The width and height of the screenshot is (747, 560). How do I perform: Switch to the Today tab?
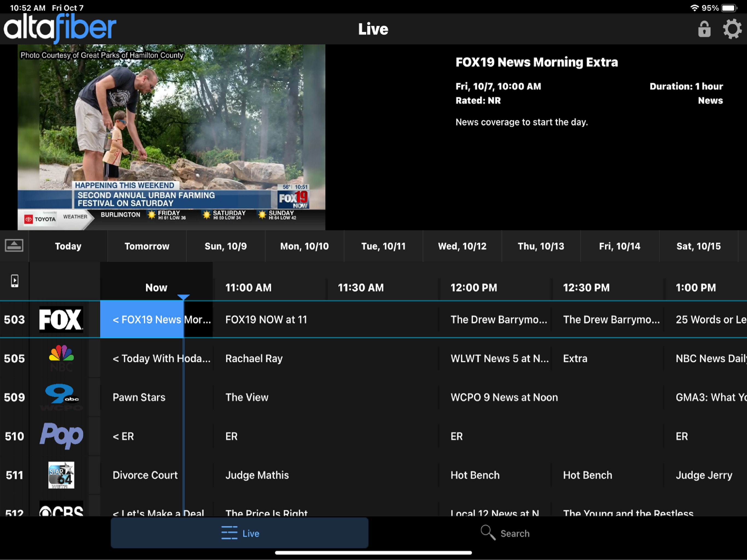coord(68,246)
